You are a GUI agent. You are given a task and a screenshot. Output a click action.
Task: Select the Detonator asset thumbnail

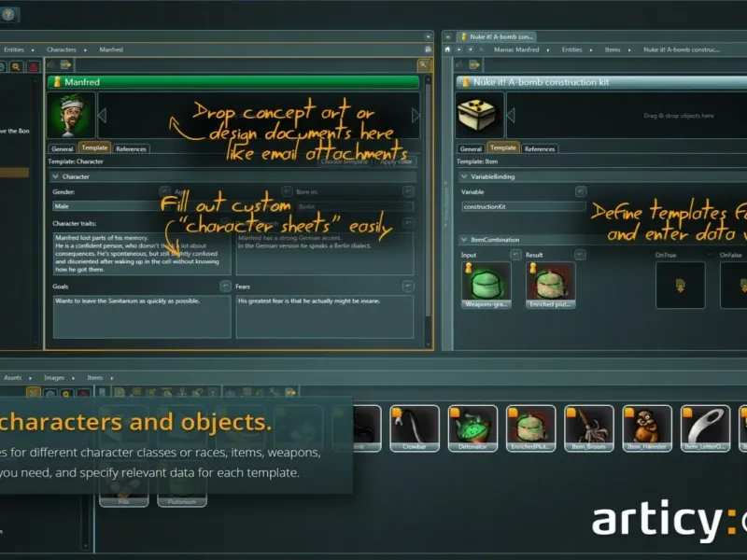click(x=472, y=427)
